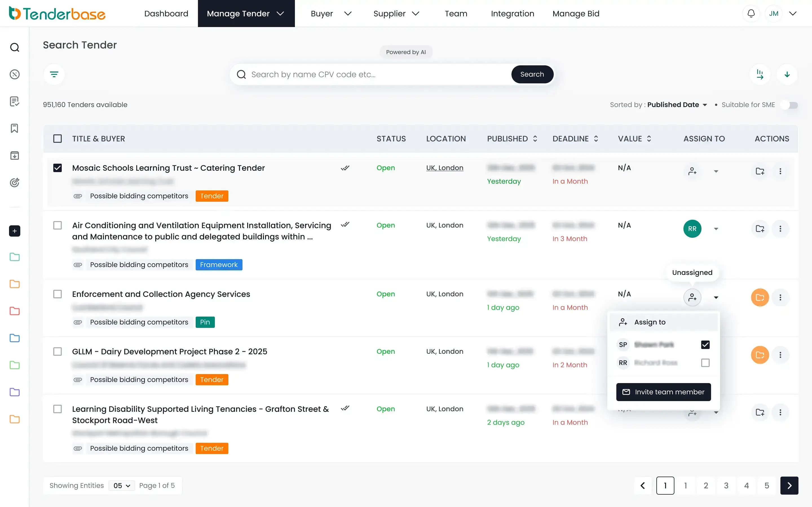The height and width of the screenshot is (507, 812).
Task: Open the Manage Bid menu item
Action: pos(576,14)
